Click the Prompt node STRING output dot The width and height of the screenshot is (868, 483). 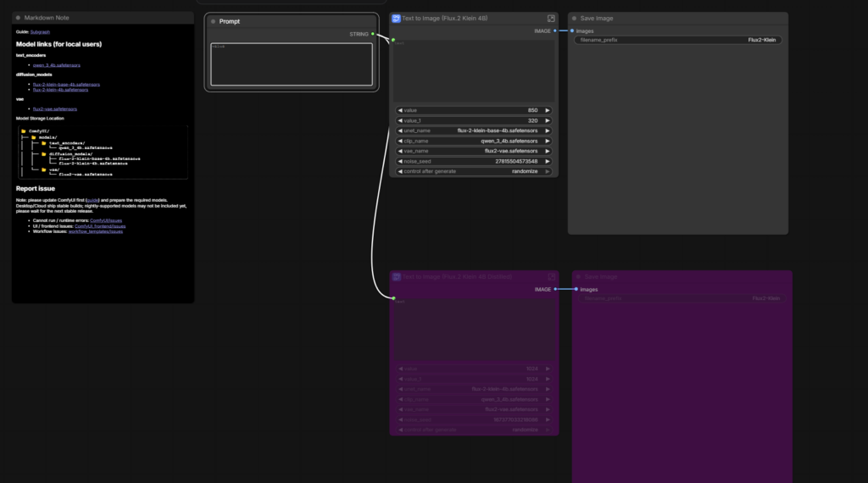pos(373,34)
